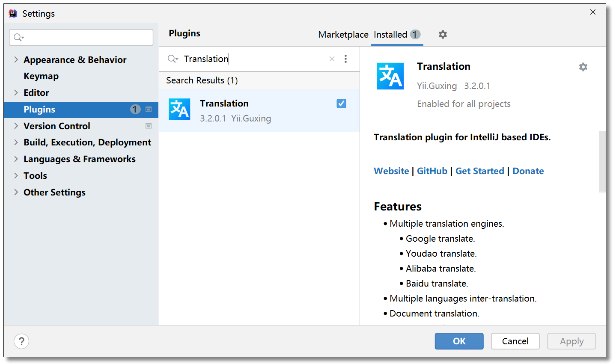Click 'Enabled for all projects' text
Image resolution: width=613 pixels, height=364 pixels.
point(464,104)
